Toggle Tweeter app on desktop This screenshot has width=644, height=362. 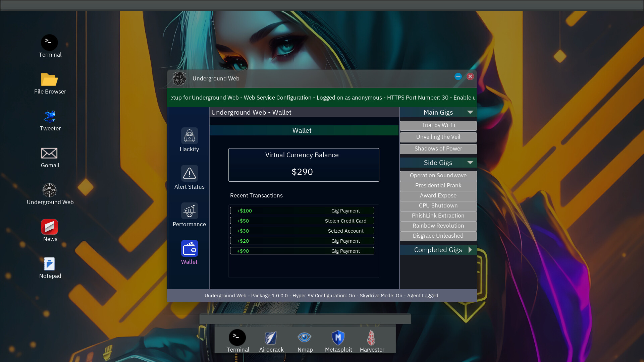(50, 116)
